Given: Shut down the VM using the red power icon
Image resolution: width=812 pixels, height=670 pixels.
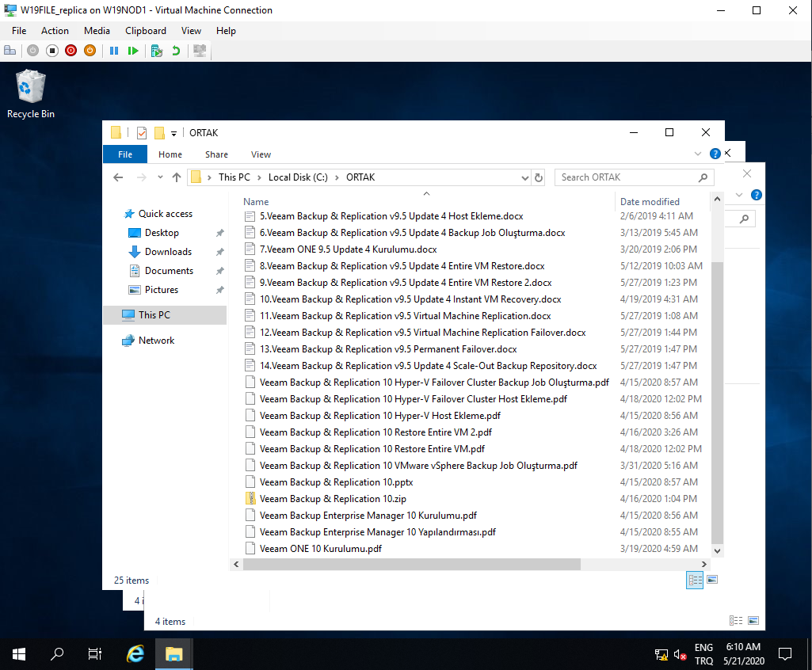Looking at the screenshot, I should pos(71,51).
